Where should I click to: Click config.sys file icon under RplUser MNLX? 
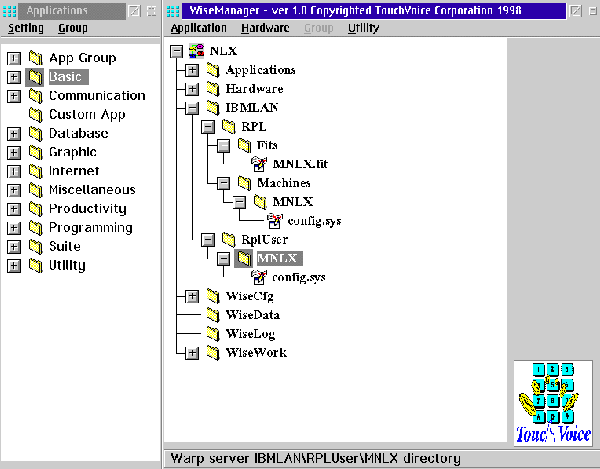click(259, 277)
